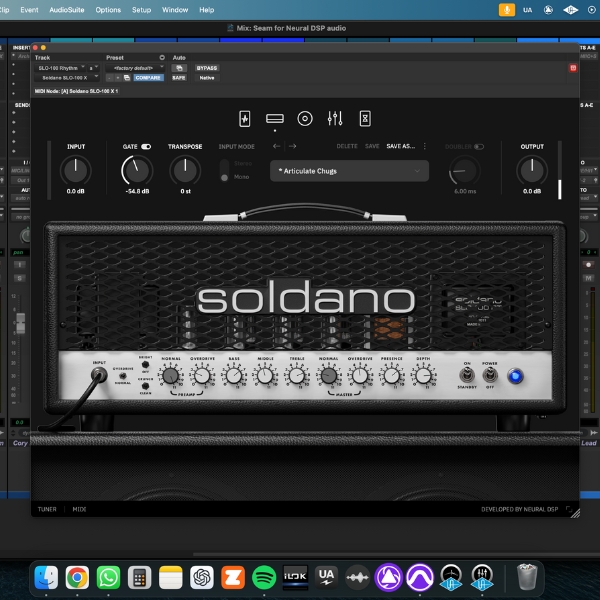Image resolution: width=600 pixels, height=600 pixels.
Task: Open the Preset settings circular menu
Action: [162, 57]
